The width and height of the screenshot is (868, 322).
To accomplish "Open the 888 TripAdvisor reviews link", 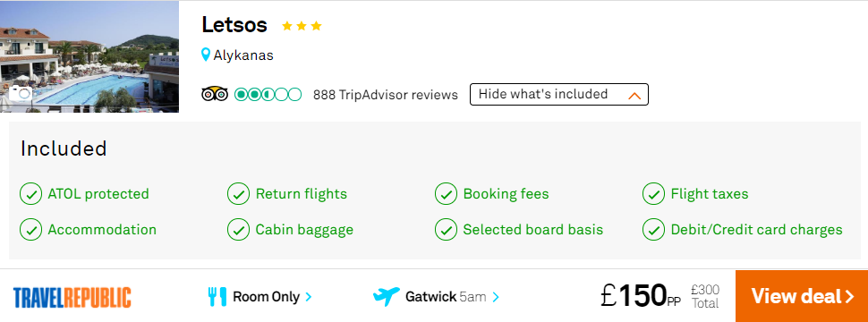I will tap(386, 95).
